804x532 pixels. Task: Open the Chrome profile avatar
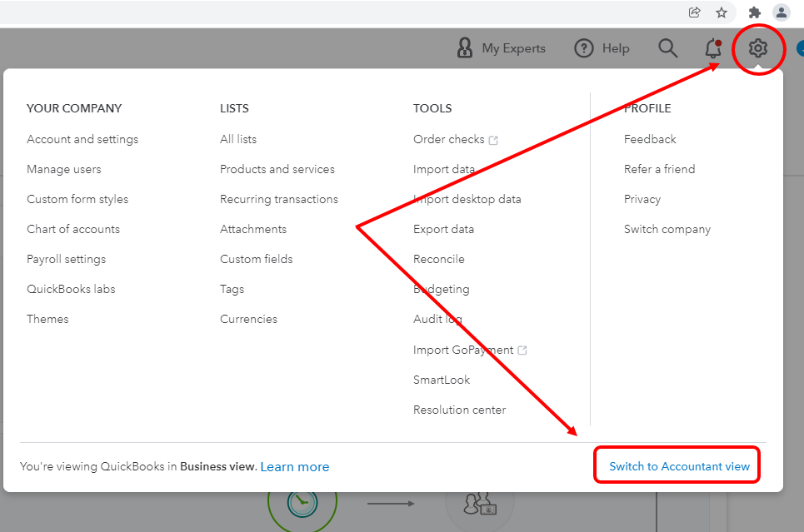pyautogui.click(x=781, y=12)
